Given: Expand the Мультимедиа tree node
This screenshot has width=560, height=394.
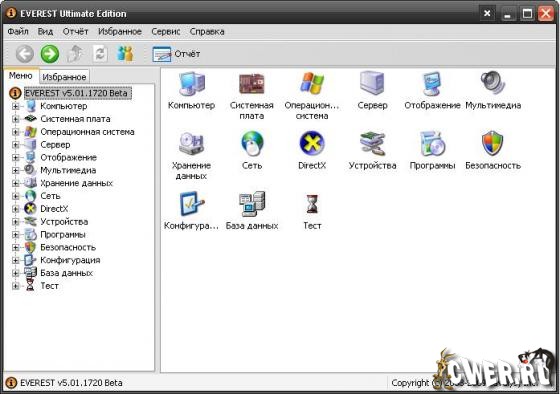Looking at the screenshot, I should (x=15, y=170).
